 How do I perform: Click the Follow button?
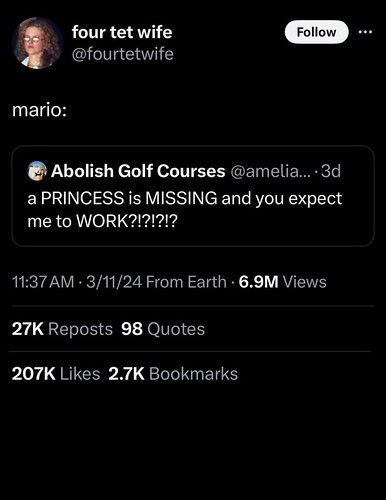coord(316,32)
